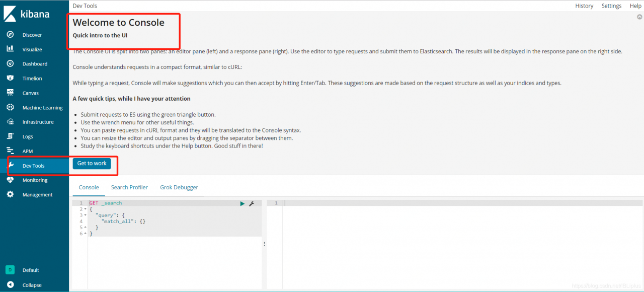
Task: Open Help menu
Action: [635, 6]
